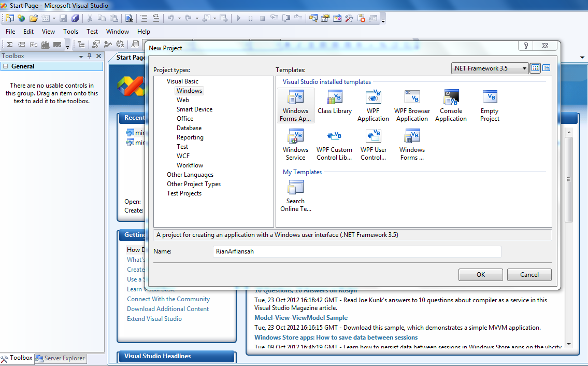Click the Sigma toolbar icon
Image resolution: width=588 pixels, height=366 pixels.
coord(10,44)
